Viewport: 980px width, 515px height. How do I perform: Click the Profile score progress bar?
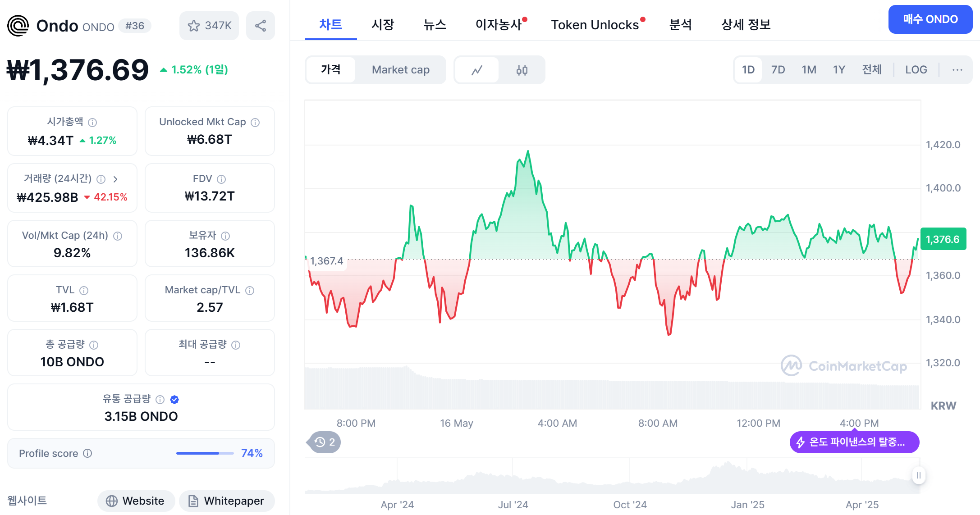point(204,453)
